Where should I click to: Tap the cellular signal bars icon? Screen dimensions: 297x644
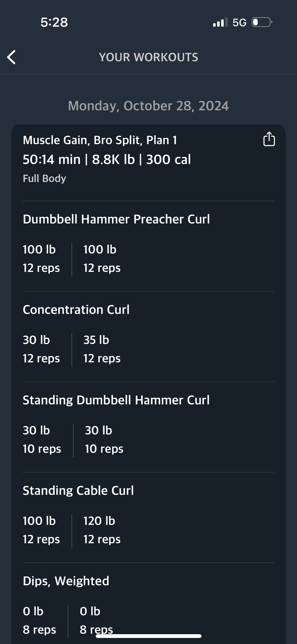coord(220,22)
